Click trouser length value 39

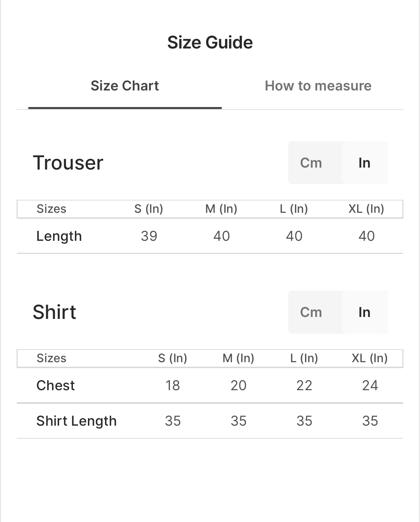click(149, 236)
